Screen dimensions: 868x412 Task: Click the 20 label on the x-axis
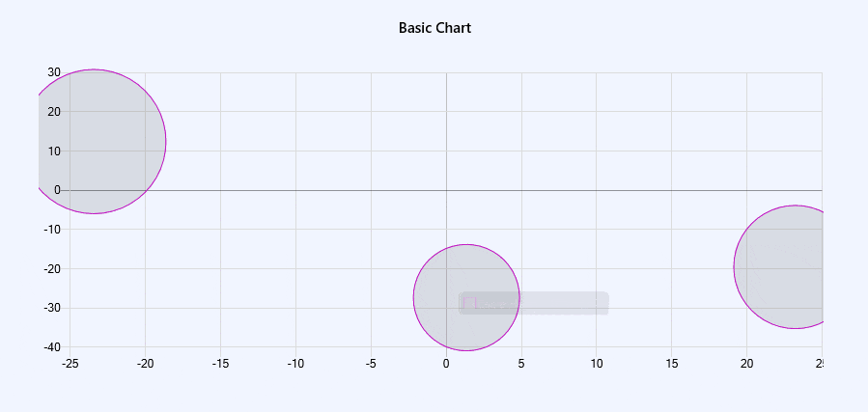pyautogui.click(x=746, y=364)
